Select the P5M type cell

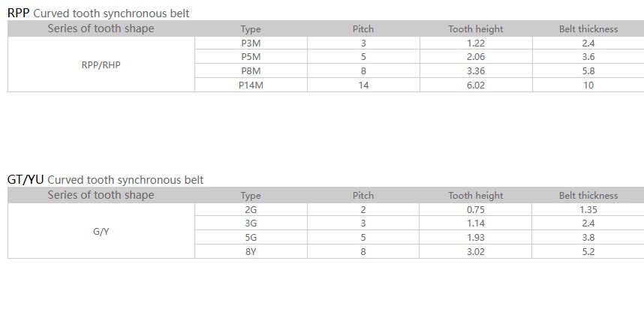251,57
